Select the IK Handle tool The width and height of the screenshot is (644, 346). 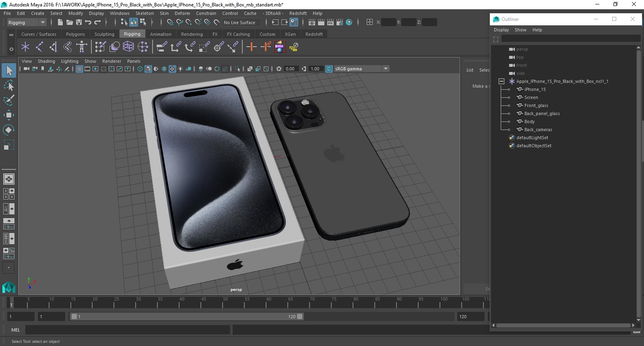coord(54,47)
